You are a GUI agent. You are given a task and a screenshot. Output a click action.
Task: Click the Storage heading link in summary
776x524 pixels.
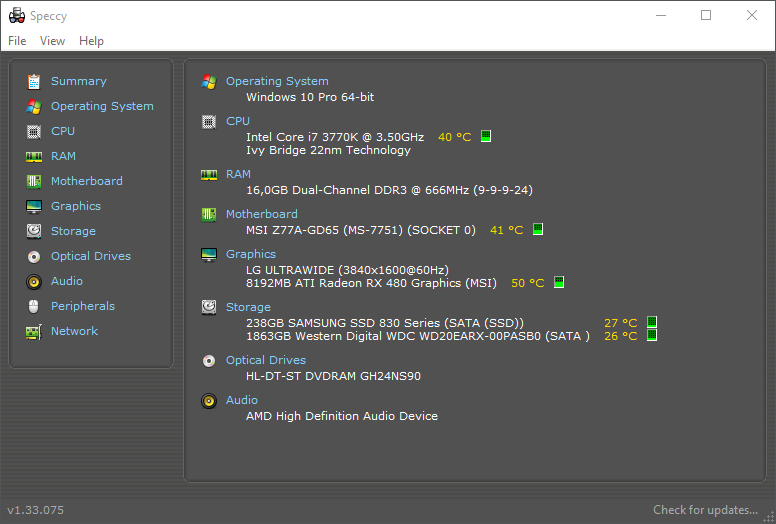(x=248, y=307)
